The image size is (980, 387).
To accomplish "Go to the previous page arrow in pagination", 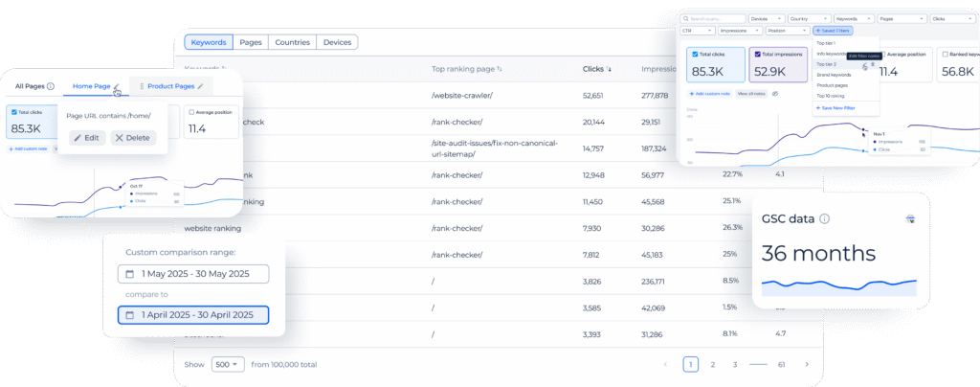I will point(665,365).
